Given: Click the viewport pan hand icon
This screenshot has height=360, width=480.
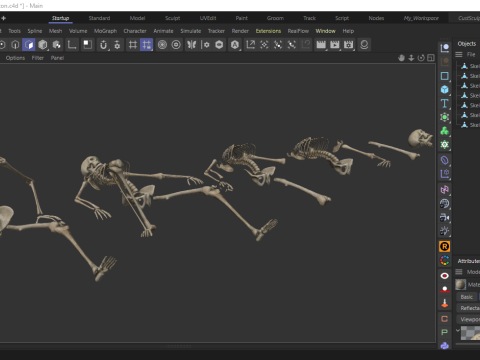Looking at the screenshot, I should pyautogui.click(x=401, y=58).
